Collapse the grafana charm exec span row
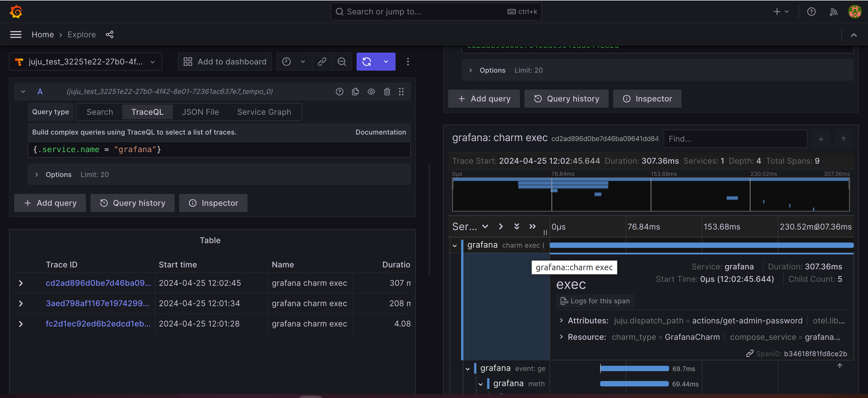This screenshot has width=868, height=398. point(455,246)
